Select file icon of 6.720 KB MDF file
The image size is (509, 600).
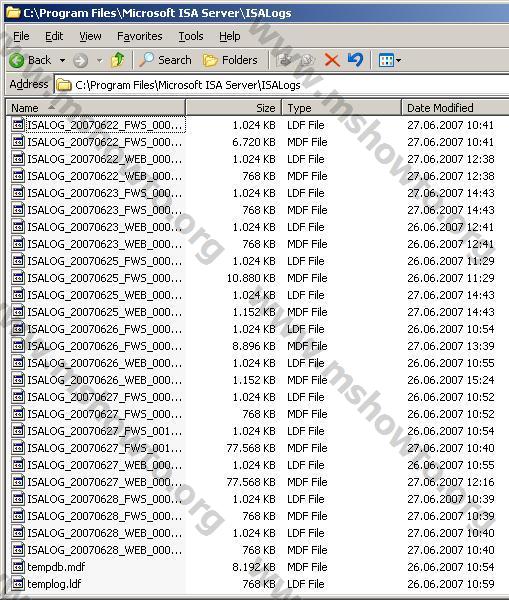18,142
